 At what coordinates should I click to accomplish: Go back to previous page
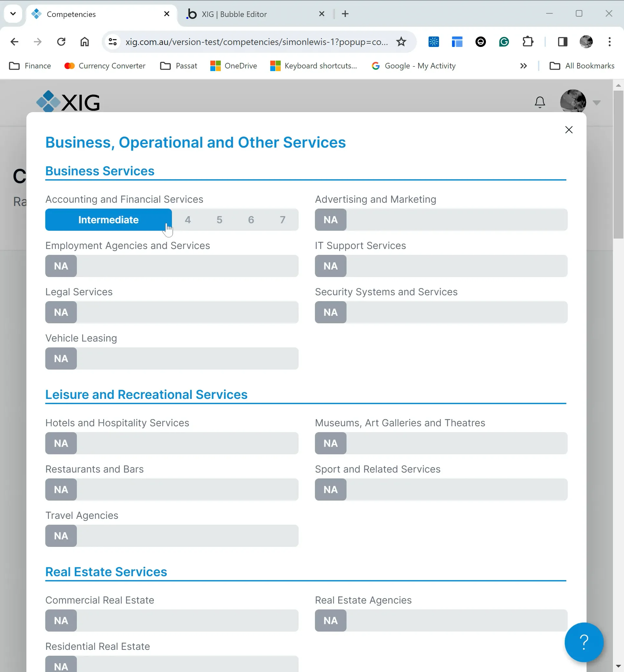point(14,42)
